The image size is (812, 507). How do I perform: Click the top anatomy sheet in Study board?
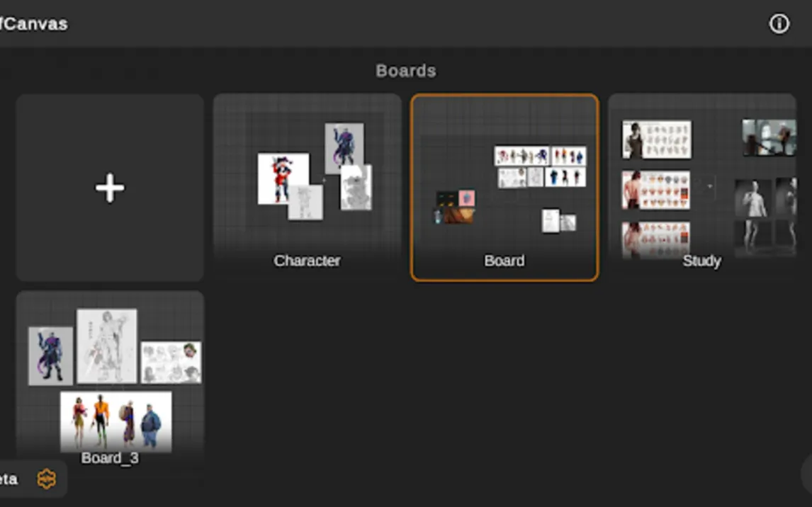(656, 139)
